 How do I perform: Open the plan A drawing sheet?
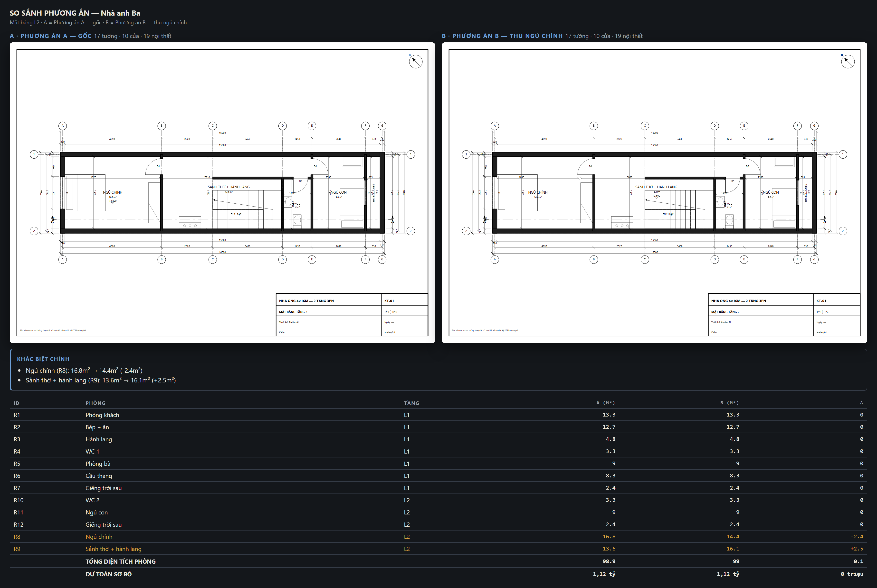(222, 192)
